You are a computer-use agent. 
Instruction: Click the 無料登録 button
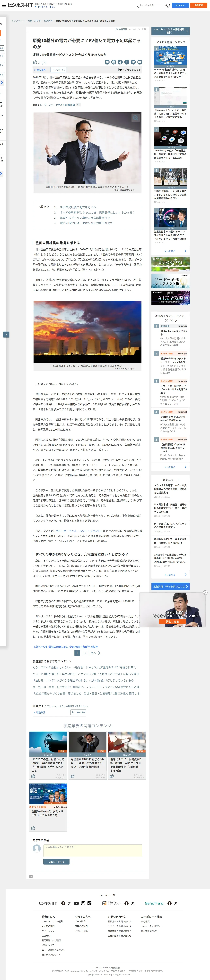click(x=199, y=5)
